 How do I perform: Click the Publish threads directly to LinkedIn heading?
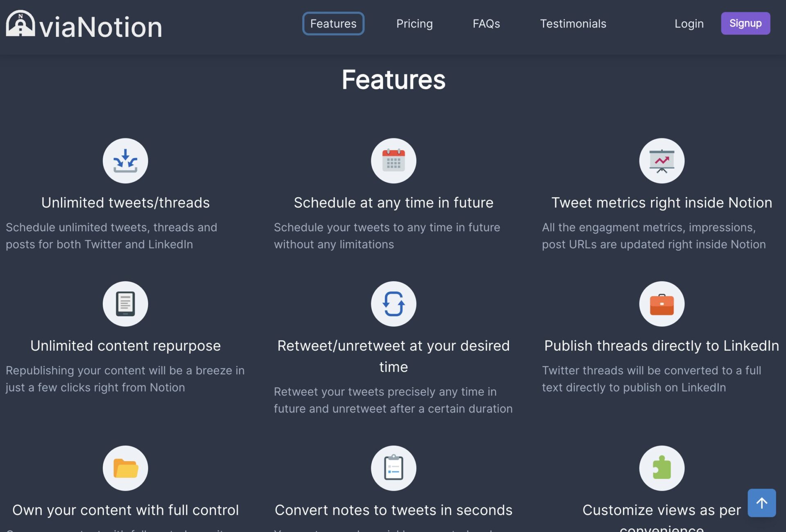[x=662, y=346]
